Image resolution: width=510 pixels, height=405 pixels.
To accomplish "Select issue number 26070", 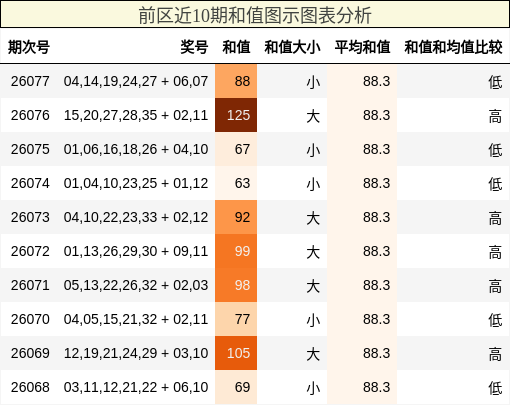I will pos(30,319).
